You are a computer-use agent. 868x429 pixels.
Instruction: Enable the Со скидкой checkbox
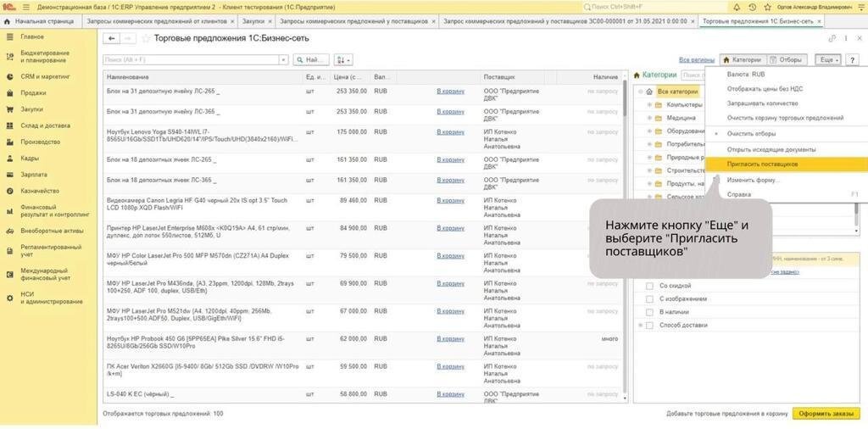click(650, 286)
